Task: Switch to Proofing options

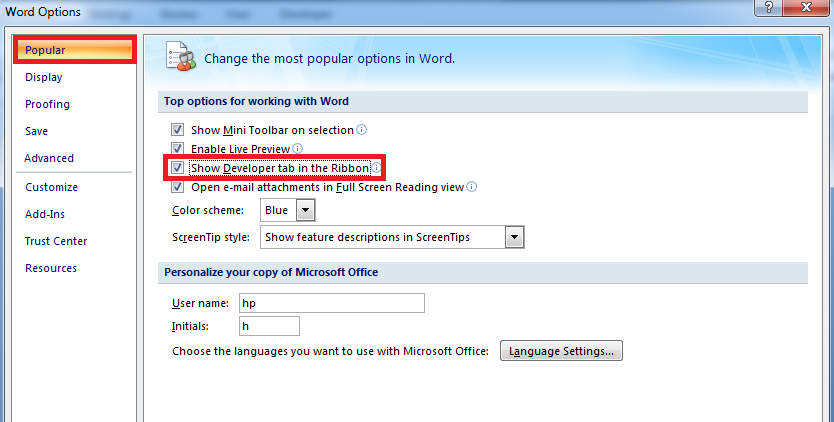Action: pos(47,104)
